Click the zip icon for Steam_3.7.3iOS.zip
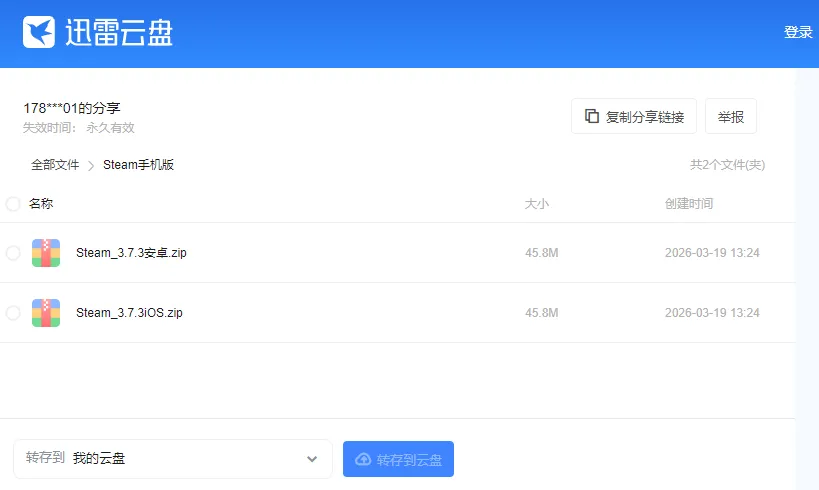Viewport: 819px width, 490px height. (x=46, y=313)
